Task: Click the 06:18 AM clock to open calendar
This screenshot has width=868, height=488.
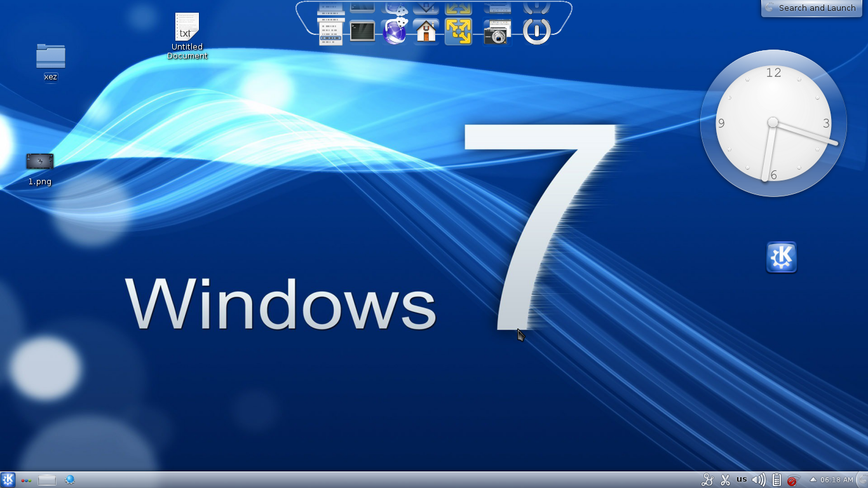Action: (x=837, y=480)
